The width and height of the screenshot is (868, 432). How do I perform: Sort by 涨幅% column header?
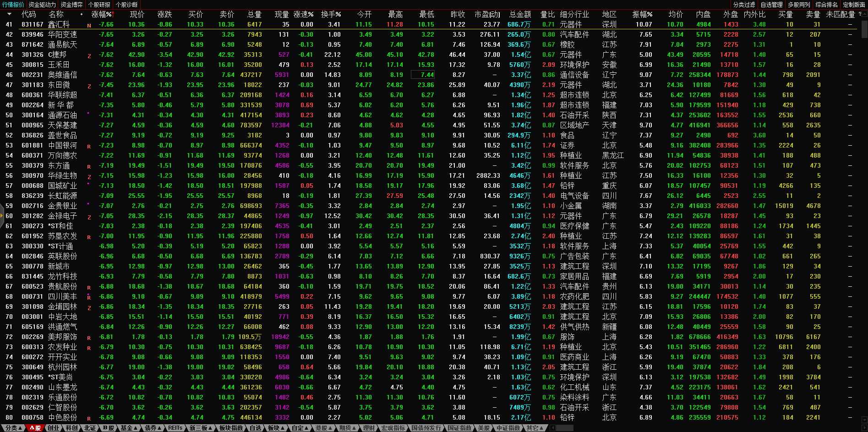101,14
